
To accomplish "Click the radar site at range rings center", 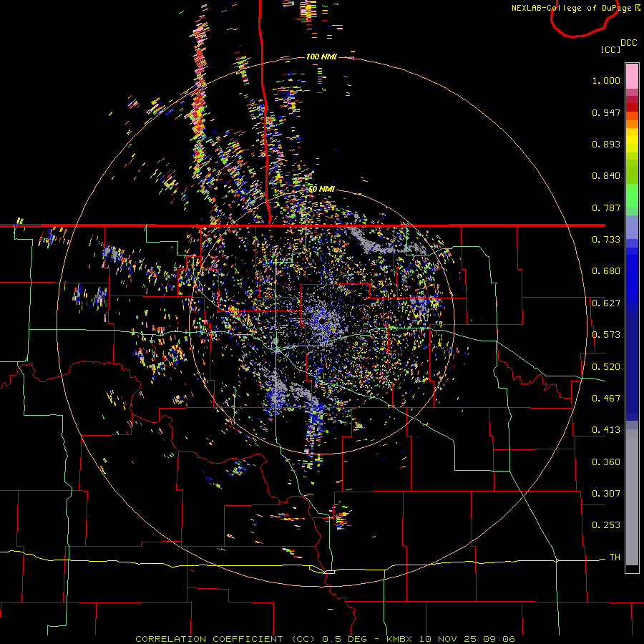I will (322, 321).
